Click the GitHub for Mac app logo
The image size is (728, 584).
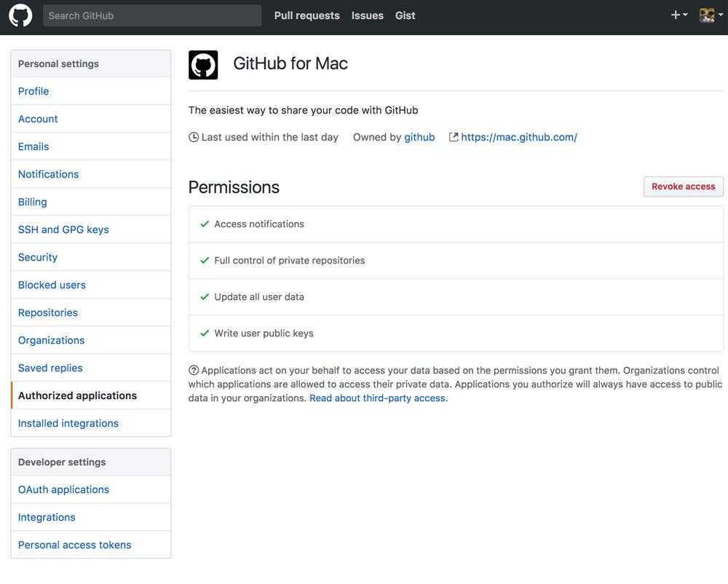(203, 65)
